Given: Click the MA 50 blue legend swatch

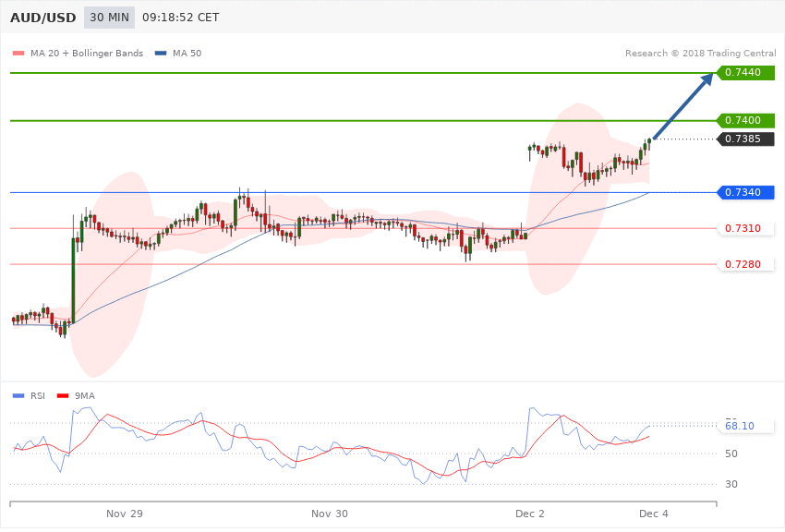Looking at the screenshot, I should [161, 53].
